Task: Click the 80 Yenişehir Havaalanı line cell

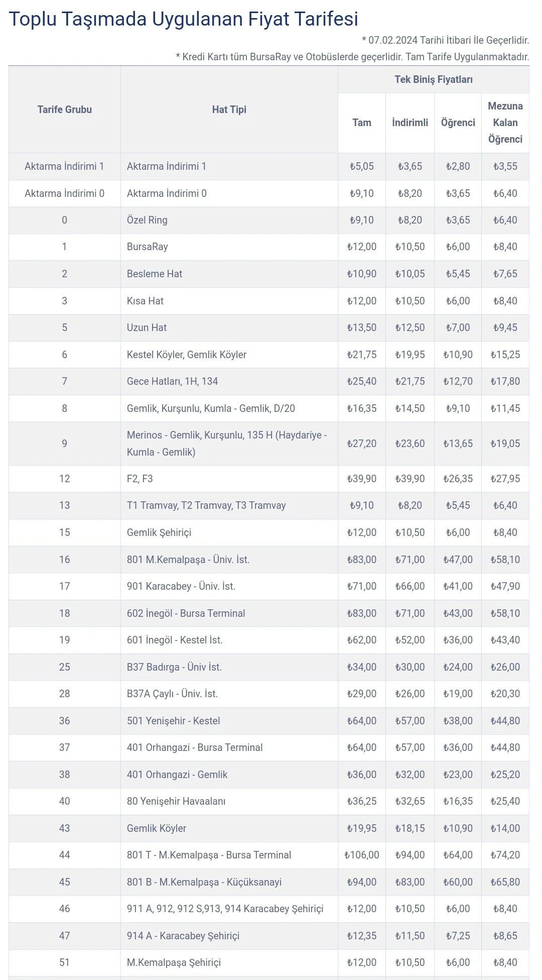Action: [x=176, y=801]
